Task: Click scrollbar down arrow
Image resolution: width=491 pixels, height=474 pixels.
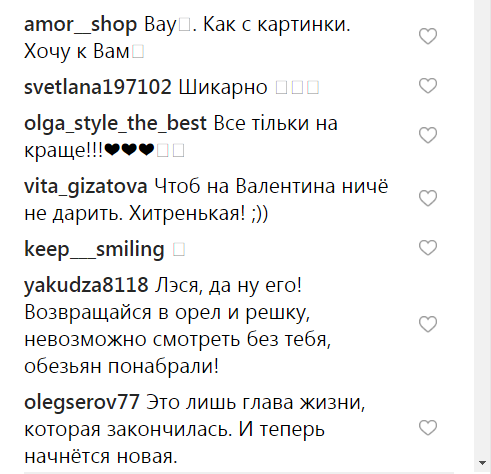Action: coord(482,463)
